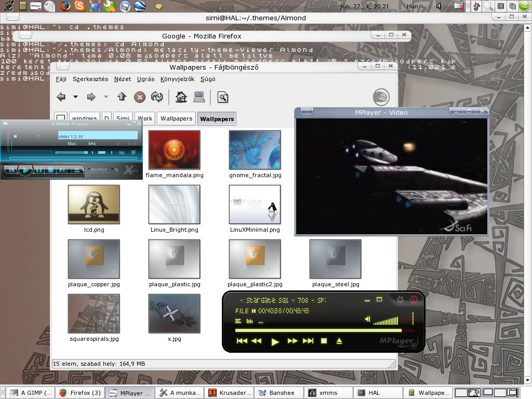Go back in the file browser
The width and height of the screenshot is (532, 399).
click(61, 97)
